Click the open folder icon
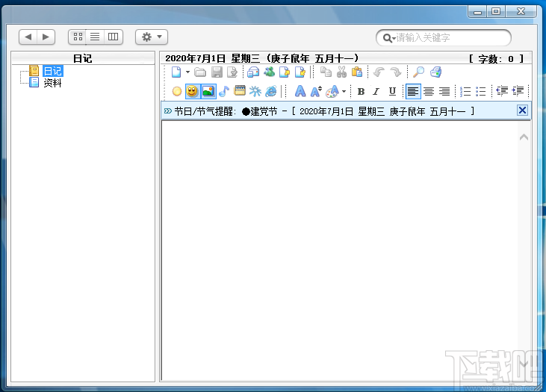 coord(200,72)
